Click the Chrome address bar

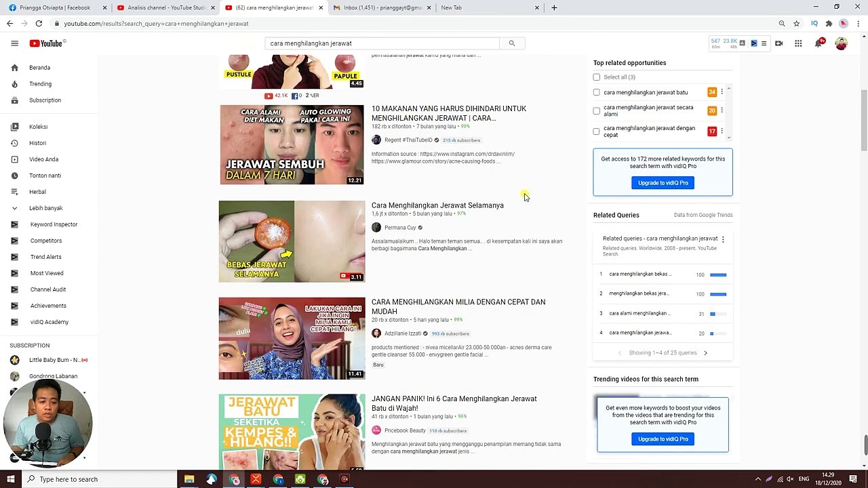(x=414, y=24)
